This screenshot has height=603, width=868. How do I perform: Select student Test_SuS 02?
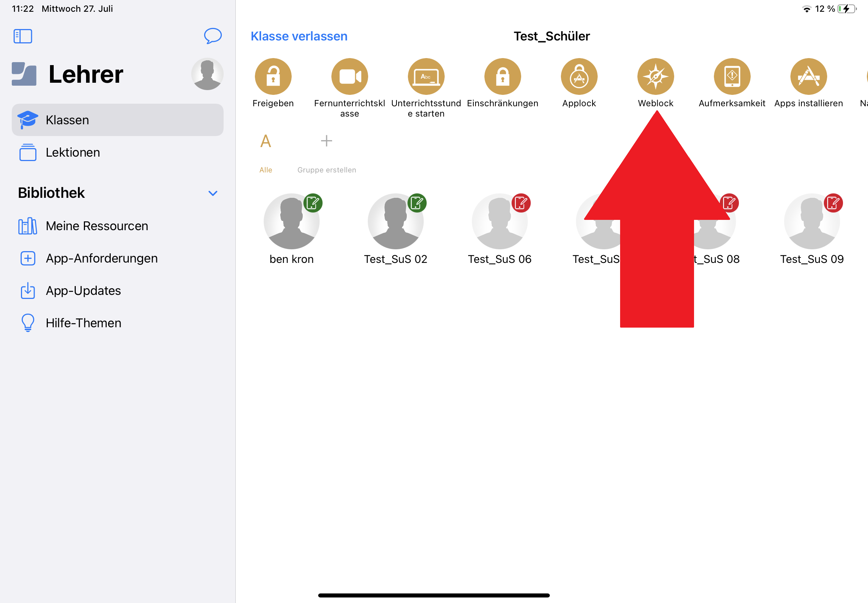click(x=396, y=230)
